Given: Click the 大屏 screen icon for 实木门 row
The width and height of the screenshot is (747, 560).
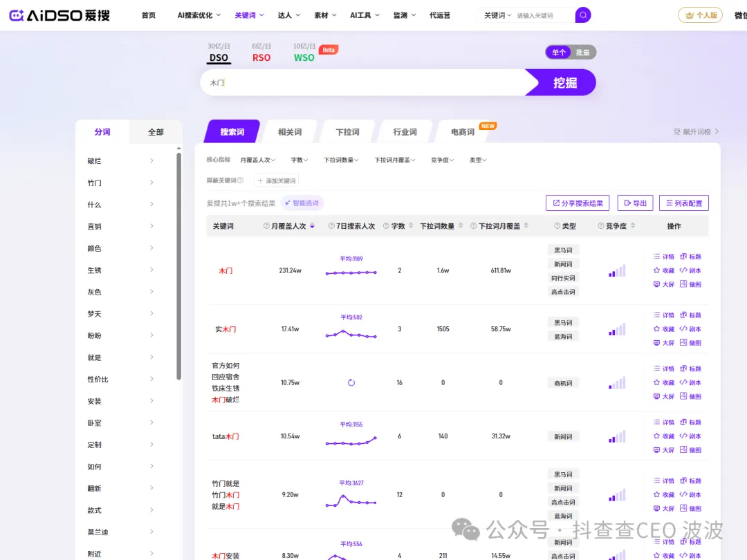Looking at the screenshot, I should click(656, 343).
